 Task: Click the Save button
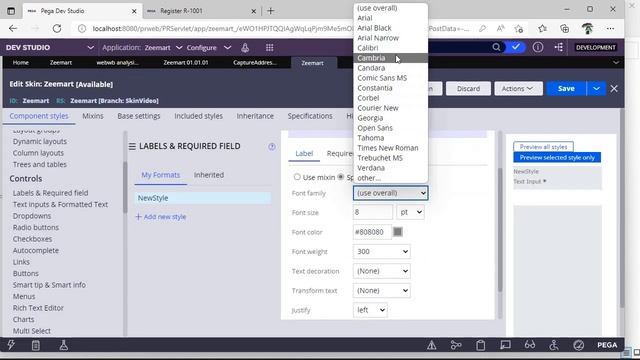(x=566, y=89)
